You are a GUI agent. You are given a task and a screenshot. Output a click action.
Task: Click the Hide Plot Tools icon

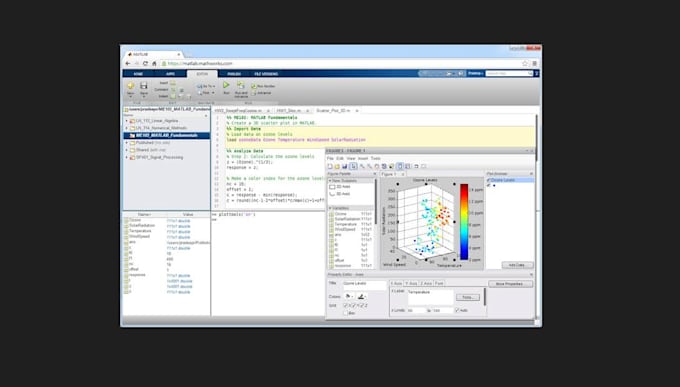pos(416,166)
